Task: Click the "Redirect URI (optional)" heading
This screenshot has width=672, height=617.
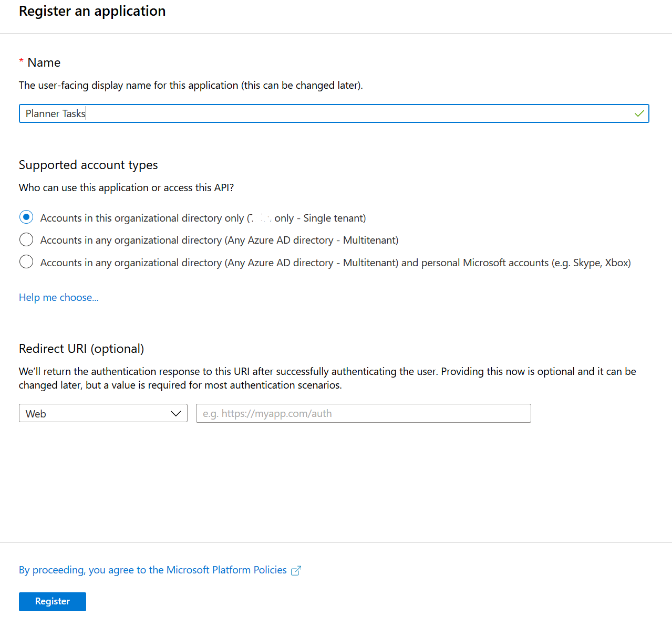Action: 81,349
